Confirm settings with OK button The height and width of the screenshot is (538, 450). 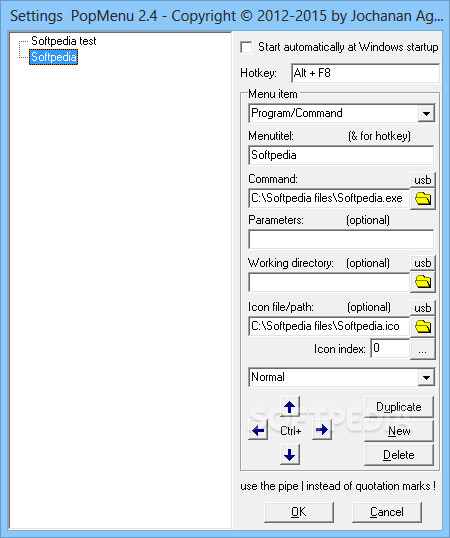pos(299,512)
